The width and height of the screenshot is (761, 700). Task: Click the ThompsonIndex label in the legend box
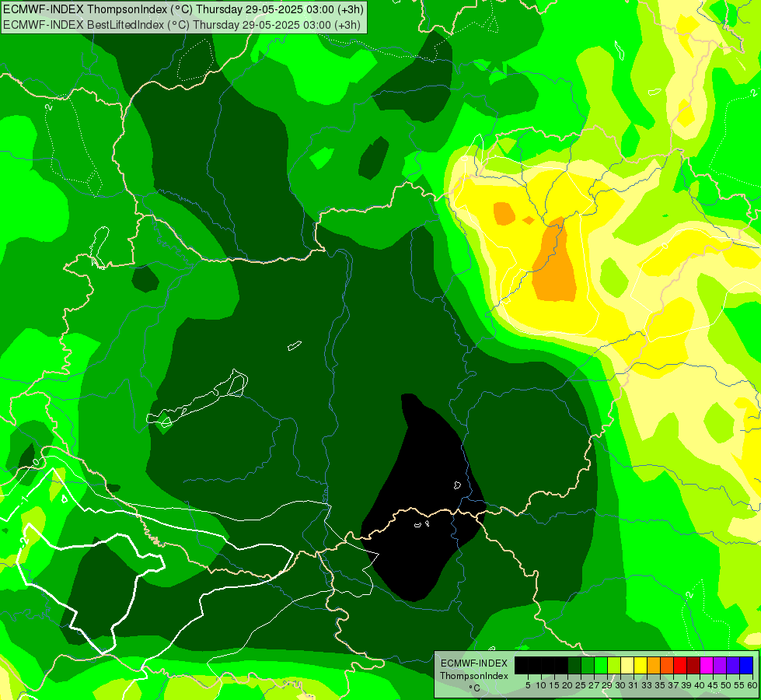pos(474,676)
